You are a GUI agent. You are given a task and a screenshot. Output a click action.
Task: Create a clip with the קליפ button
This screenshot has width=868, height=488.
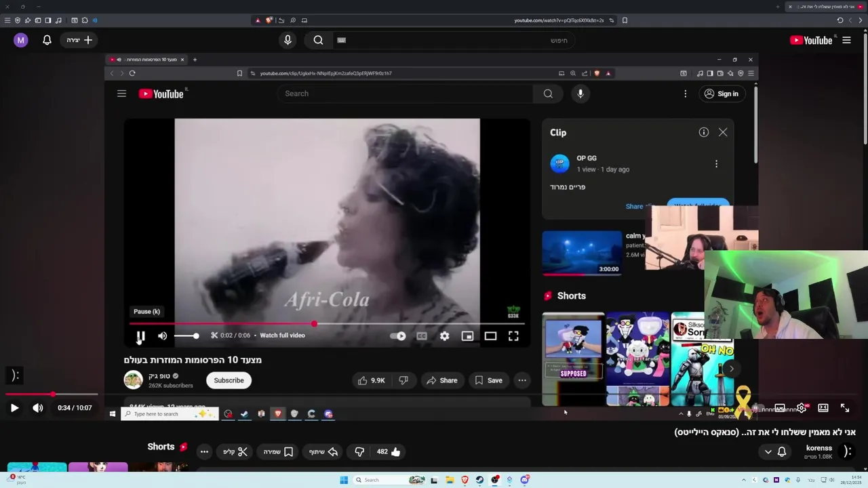(x=235, y=451)
